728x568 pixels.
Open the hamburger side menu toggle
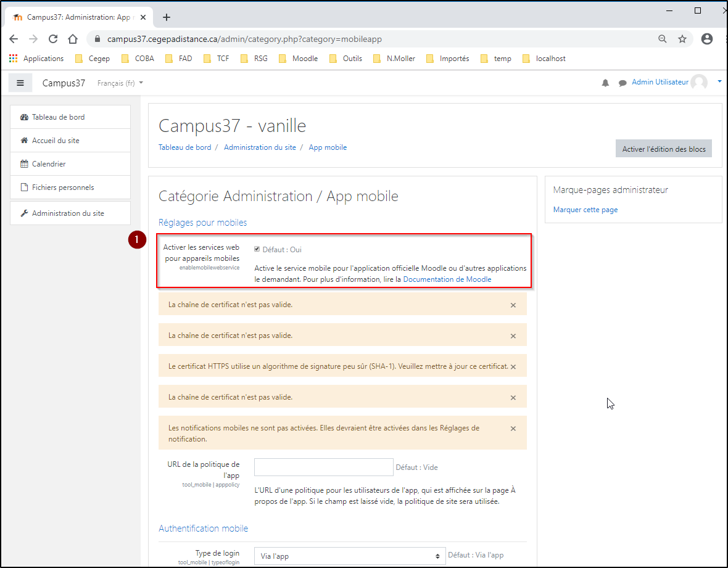20,83
